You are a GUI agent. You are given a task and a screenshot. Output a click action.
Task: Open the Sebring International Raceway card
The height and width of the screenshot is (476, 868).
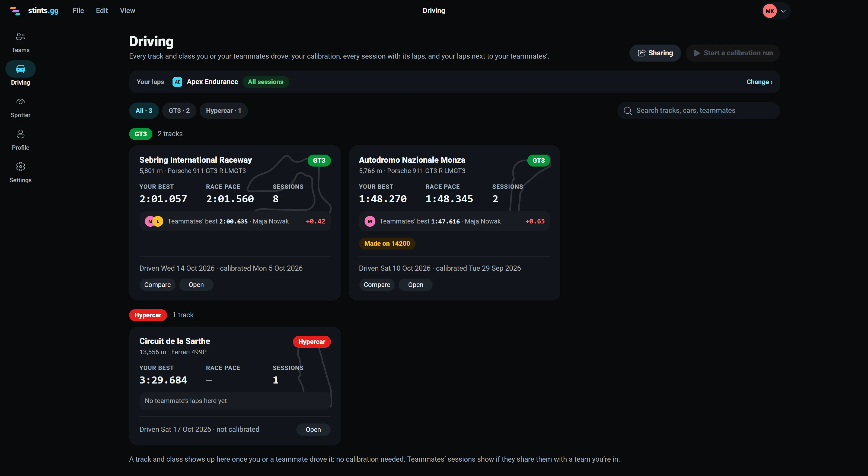(x=196, y=285)
